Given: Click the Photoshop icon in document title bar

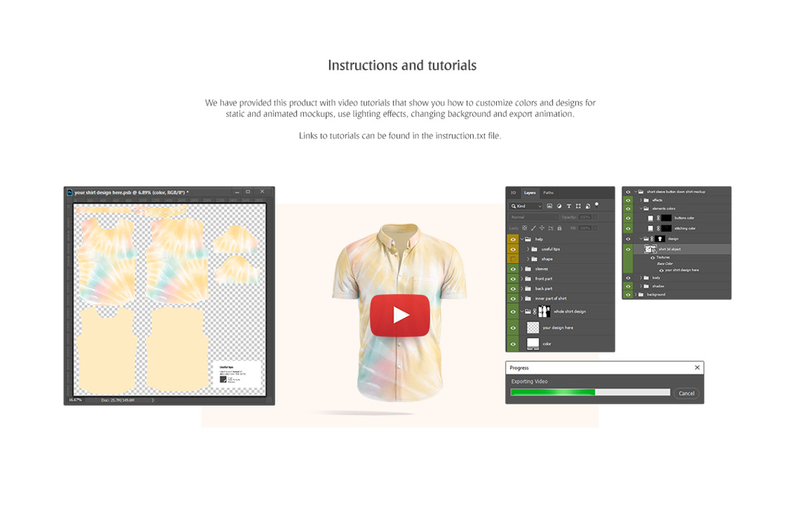Looking at the screenshot, I should coord(69,192).
